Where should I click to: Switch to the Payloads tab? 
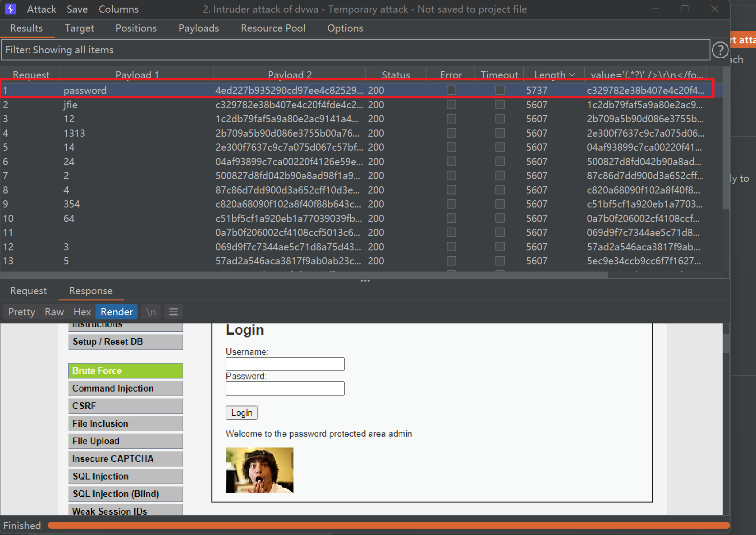(199, 28)
